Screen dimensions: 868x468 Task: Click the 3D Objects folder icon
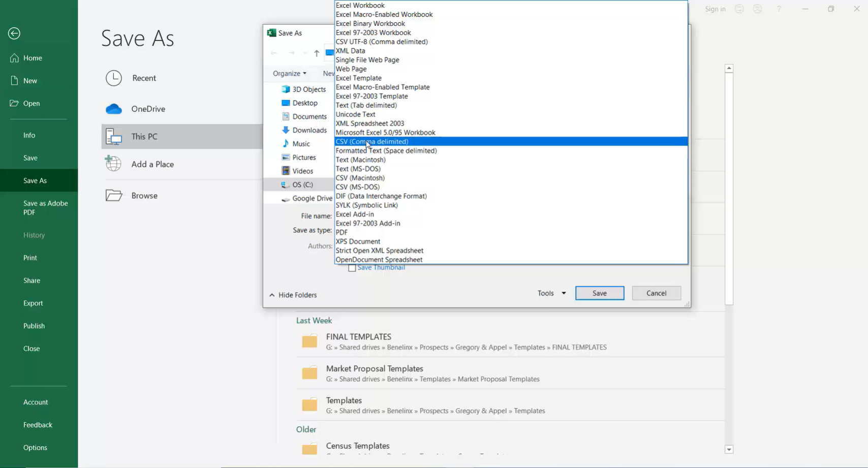286,89
